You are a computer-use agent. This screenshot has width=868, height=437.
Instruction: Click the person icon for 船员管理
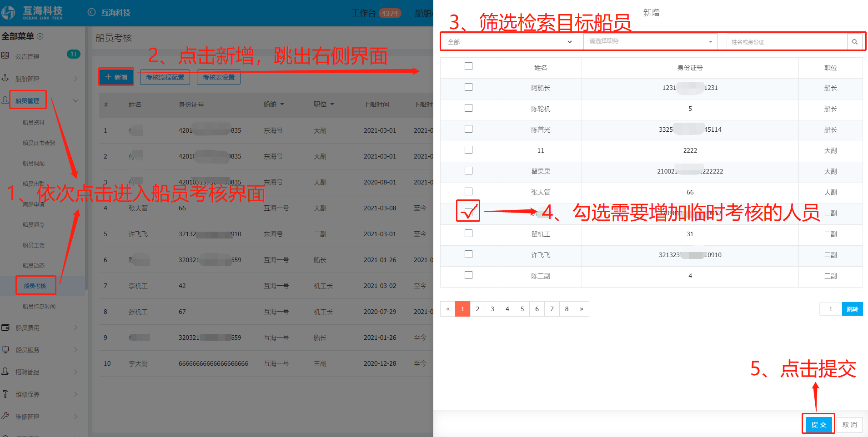(5, 100)
